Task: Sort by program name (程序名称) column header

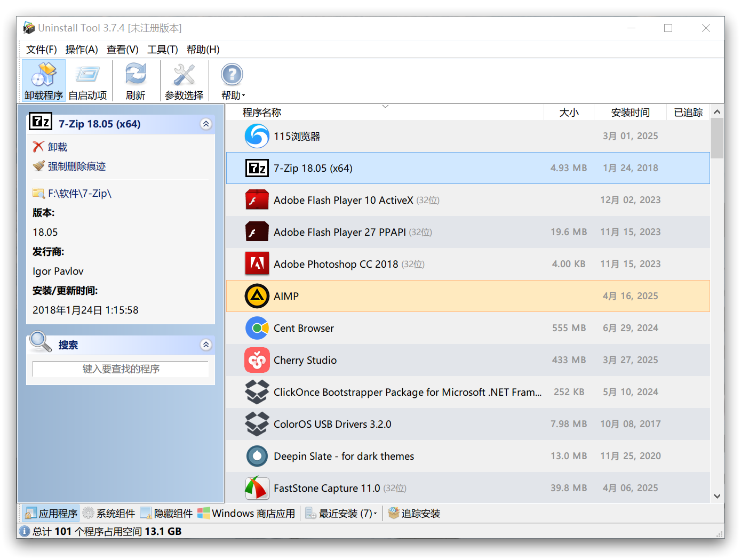Action: 385,113
